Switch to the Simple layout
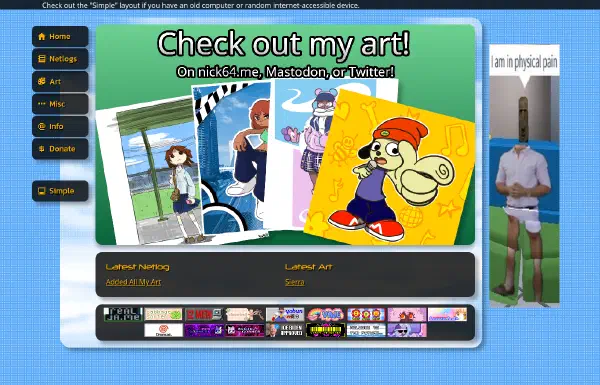600x385 pixels. click(x=60, y=191)
